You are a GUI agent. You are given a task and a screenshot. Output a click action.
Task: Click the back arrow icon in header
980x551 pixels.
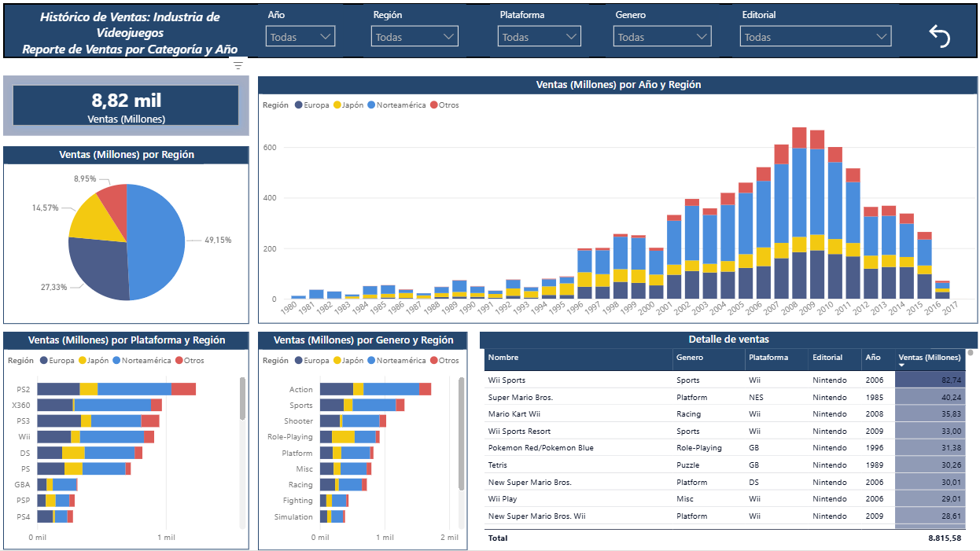[x=939, y=36]
